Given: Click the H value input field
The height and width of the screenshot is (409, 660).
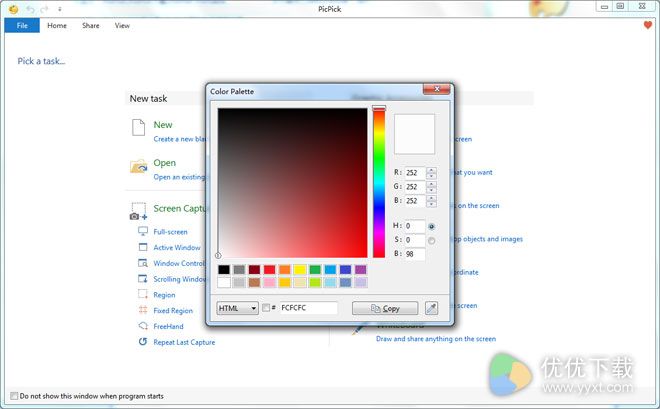Looking at the screenshot, I should [x=415, y=226].
